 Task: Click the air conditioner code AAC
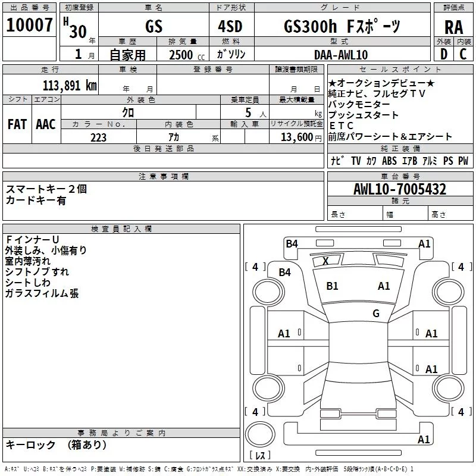pyautogui.click(x=46, y=124)
